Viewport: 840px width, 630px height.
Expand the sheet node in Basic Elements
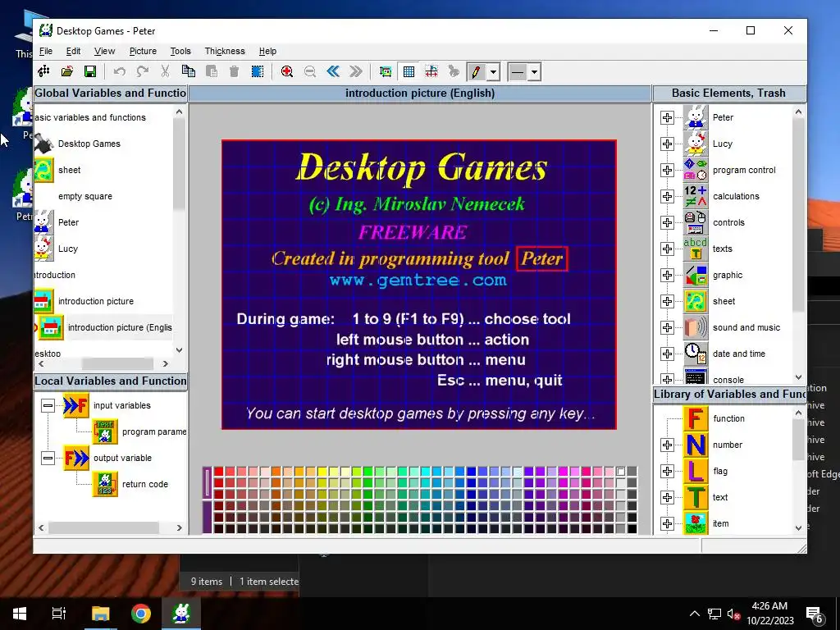tap(667, 301)
